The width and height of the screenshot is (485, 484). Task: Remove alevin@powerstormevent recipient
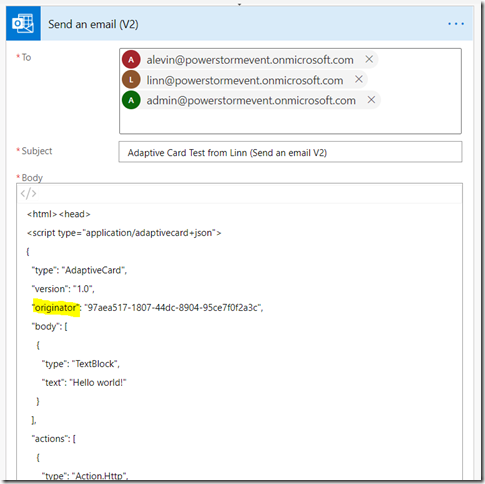369,59
